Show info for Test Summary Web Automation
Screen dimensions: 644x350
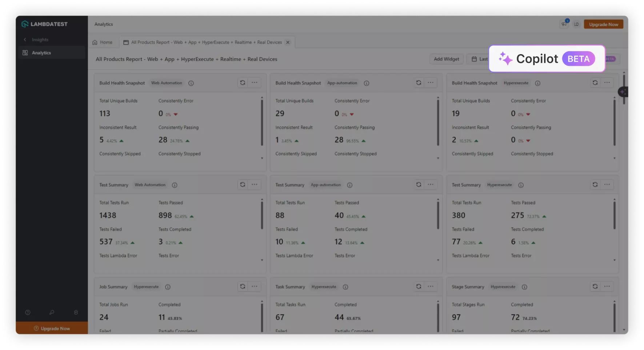pos(175,185)
